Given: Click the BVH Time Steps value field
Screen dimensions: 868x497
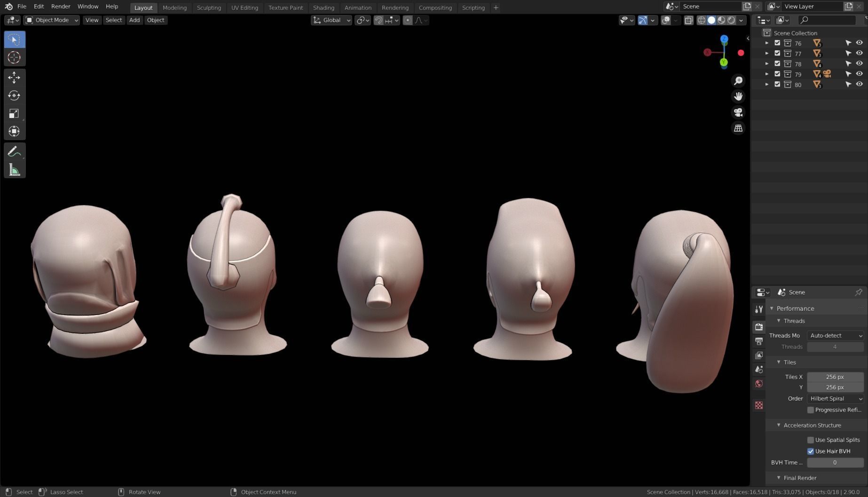Looking at the screenshot, I should [835, 463].
